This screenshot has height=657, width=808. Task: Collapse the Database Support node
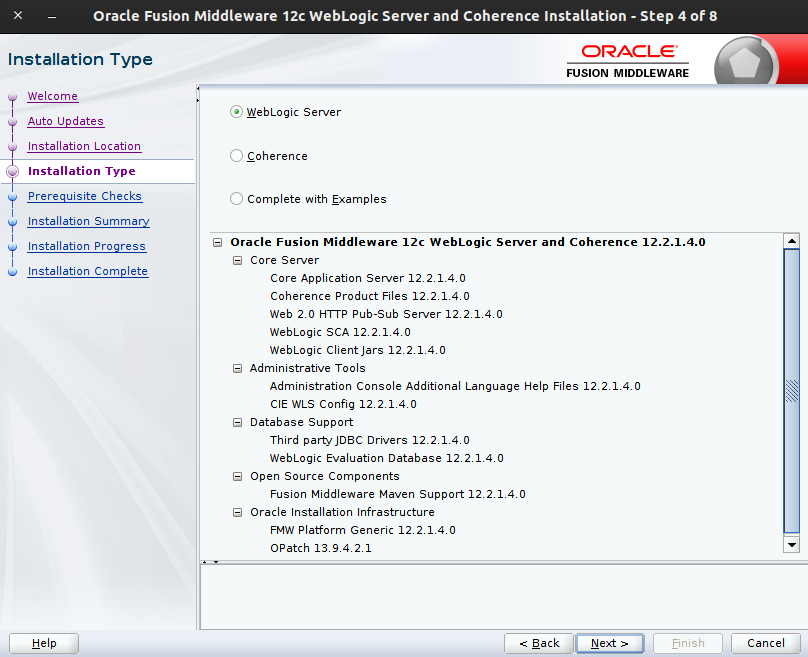point(238,422)
